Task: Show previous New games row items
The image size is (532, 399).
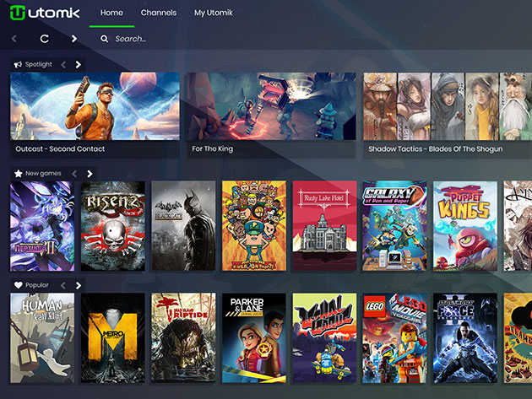Action: pyautogui.click(x=74, y=174)
